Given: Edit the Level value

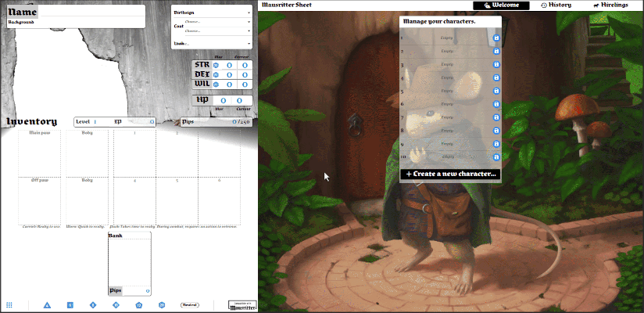Looking at the screenshot, I should coord(95,122).
